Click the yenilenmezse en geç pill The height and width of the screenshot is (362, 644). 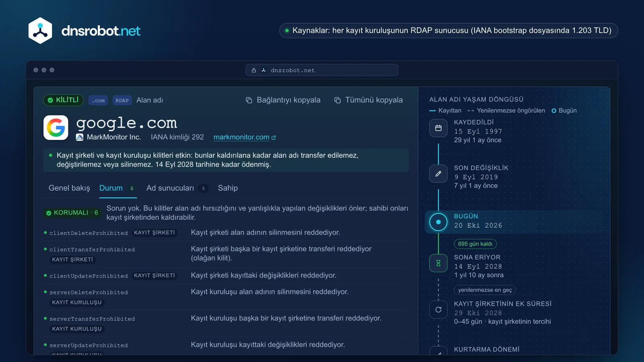485,290
